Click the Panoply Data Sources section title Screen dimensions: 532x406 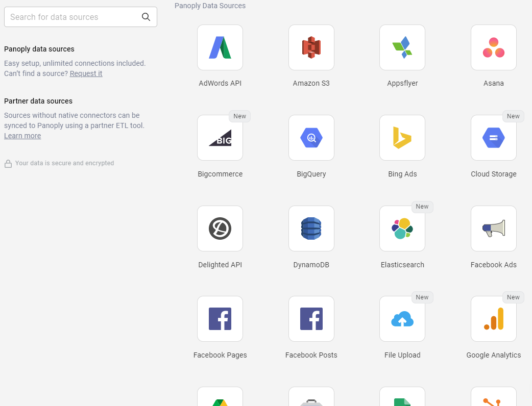tap(210, 6)
